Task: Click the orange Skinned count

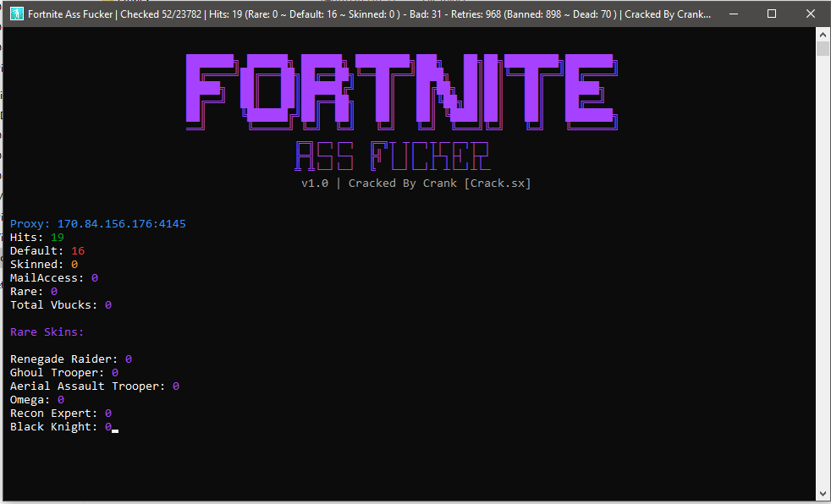Action: [x=74, y=264]
